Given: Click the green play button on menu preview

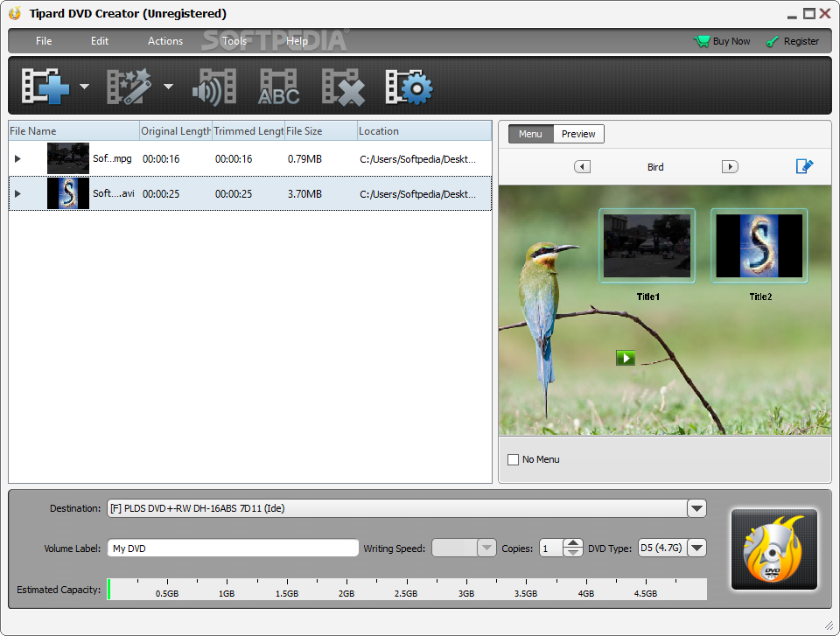Looking at the screenshot, I should (x=625, y=358).
